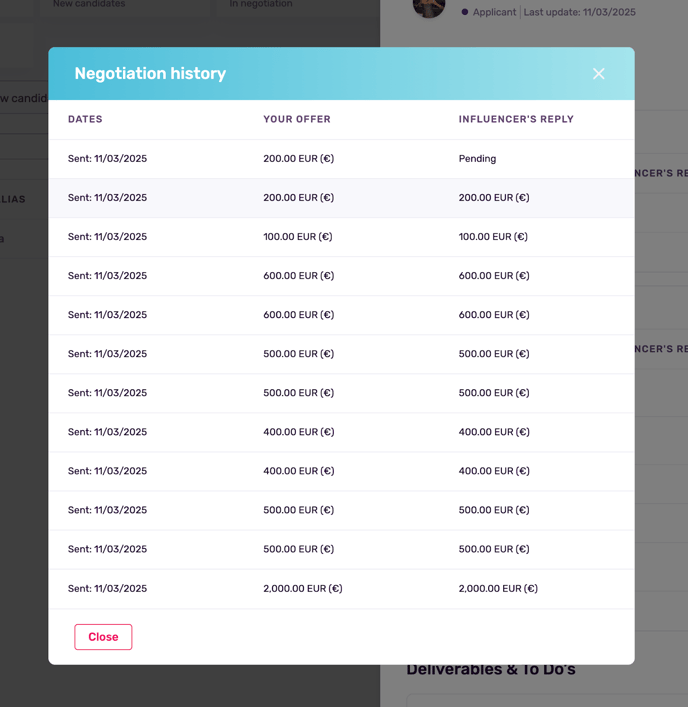The image size is (688, 707).
Task: Select the Pending reply cell
Action: coord(477,159)
